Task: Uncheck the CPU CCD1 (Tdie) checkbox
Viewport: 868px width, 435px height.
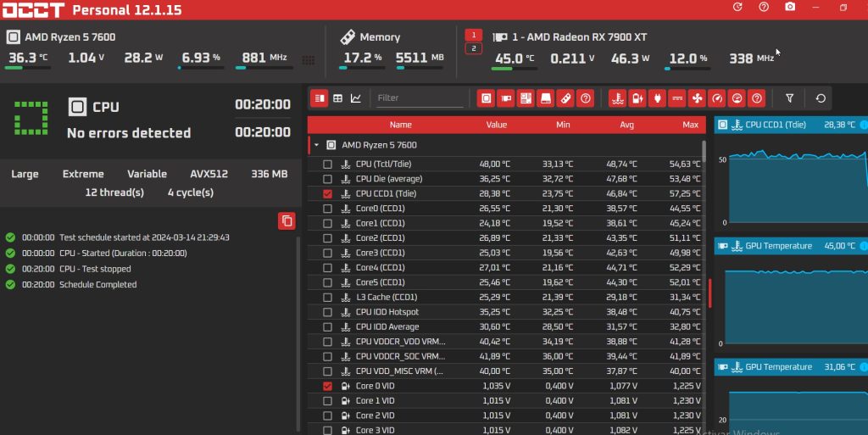Action: (x=328, y=193)
